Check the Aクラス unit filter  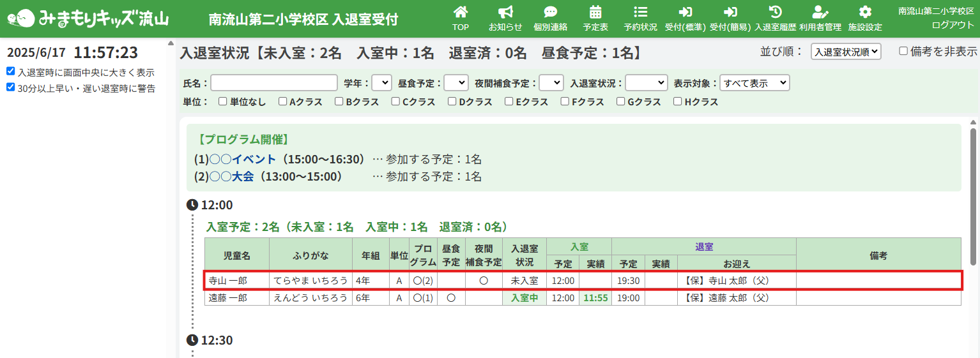pos(283,101)
